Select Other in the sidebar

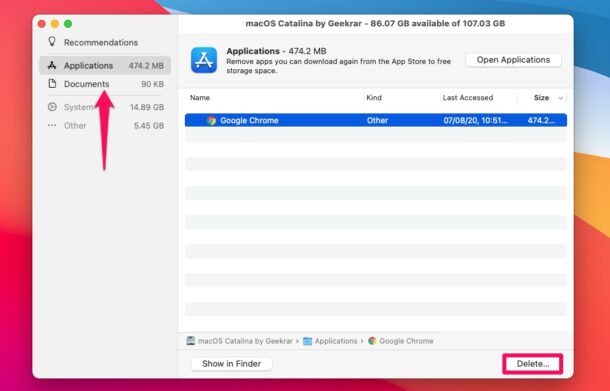coord(105,126)
